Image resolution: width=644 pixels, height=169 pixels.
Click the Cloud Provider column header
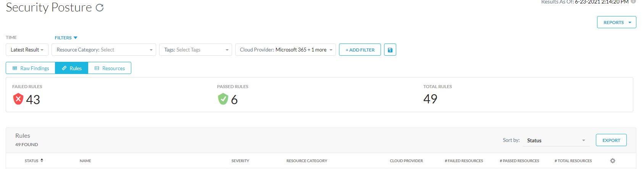click(406, 161)
